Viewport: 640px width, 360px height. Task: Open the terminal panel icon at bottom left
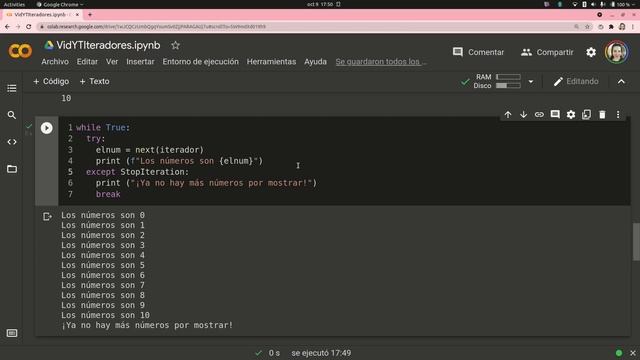click(x=12, y=333)
